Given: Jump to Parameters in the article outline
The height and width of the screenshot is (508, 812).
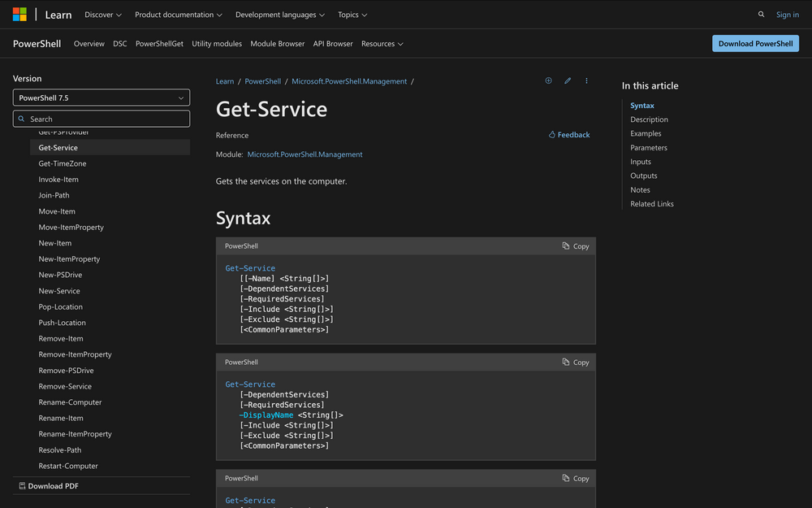Looking at the screenshot, I should (648, 148).
